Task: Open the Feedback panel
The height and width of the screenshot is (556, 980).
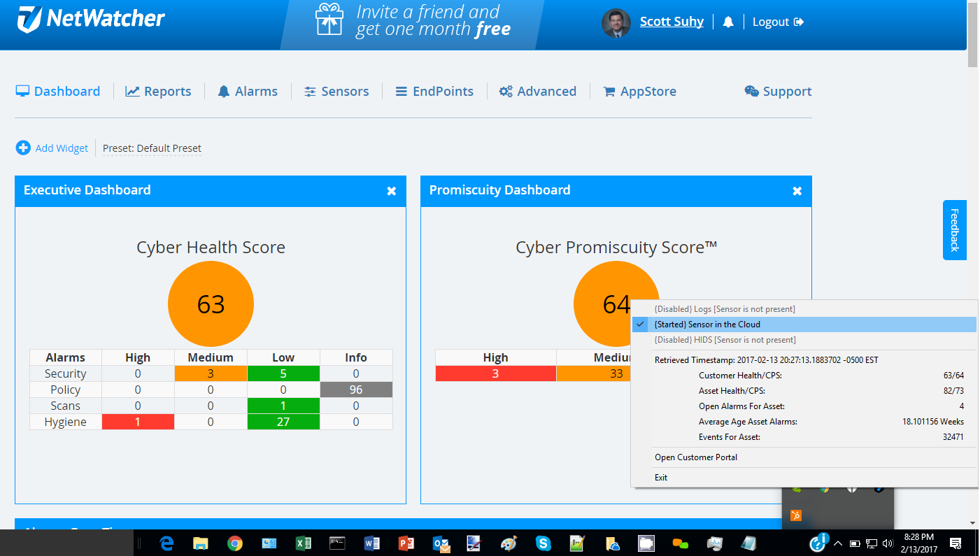Action: point(954,230)
